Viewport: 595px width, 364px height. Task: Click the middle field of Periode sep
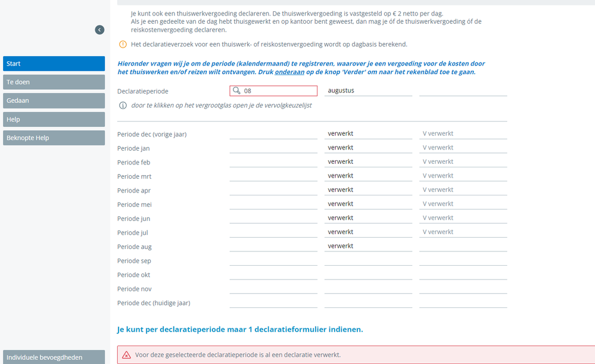368,260
